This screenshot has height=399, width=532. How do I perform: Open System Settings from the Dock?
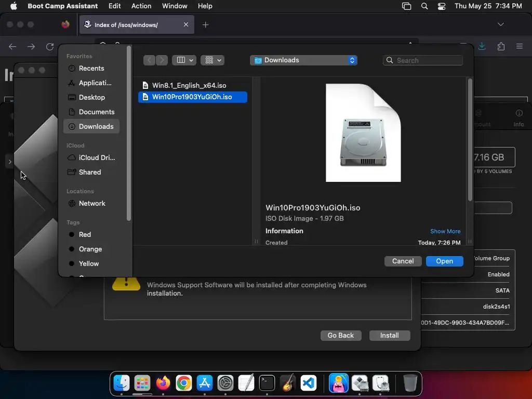click(225, 383)
